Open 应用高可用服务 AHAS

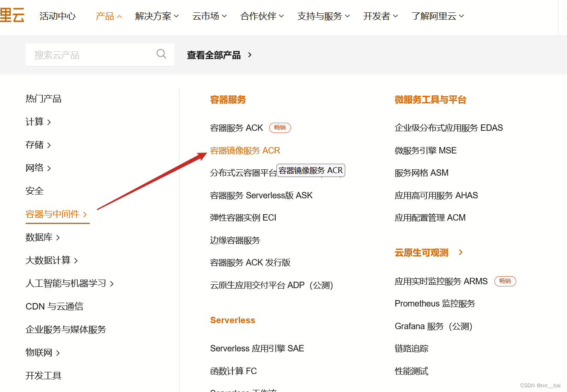436,195
